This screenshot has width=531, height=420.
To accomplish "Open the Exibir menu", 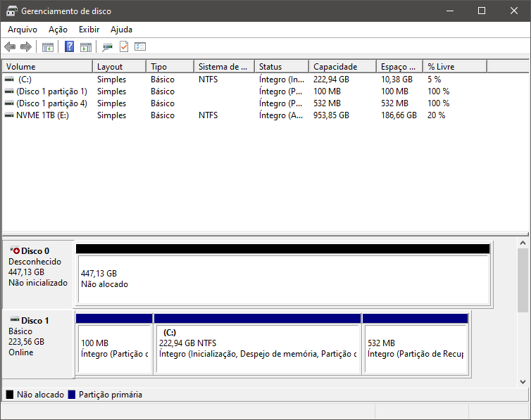I will pos(89,30).
